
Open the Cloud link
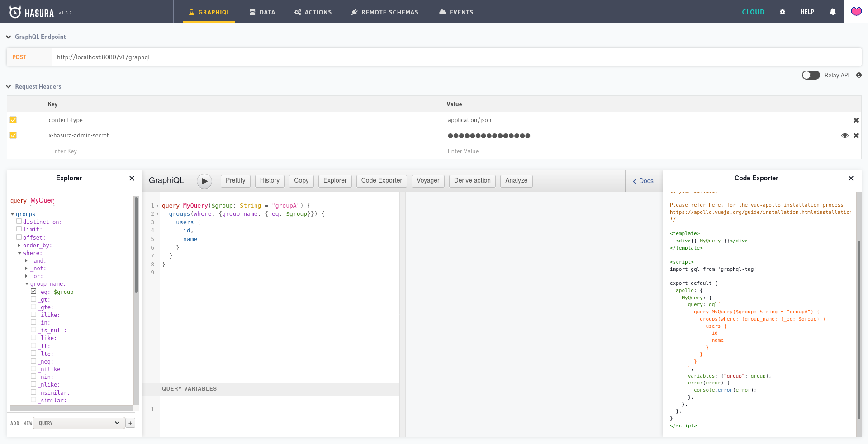coord(753,12)
